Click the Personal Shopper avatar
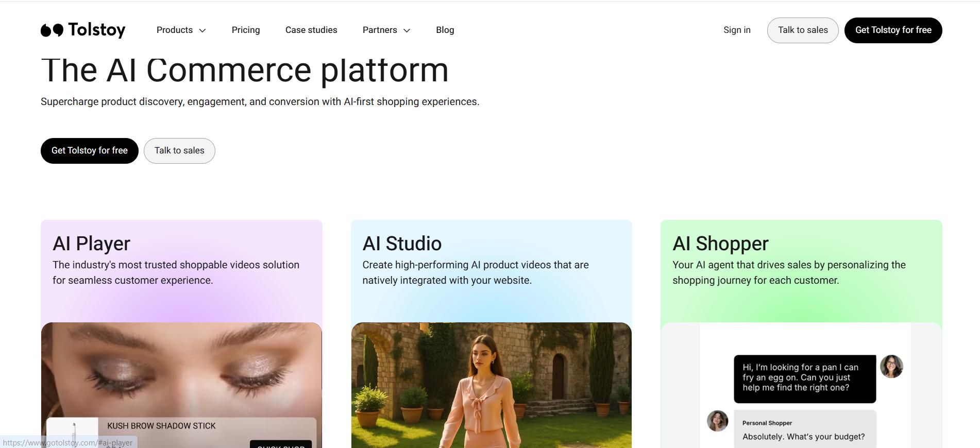This screenshot has height=448, width=980. click(x=717, y=421)
